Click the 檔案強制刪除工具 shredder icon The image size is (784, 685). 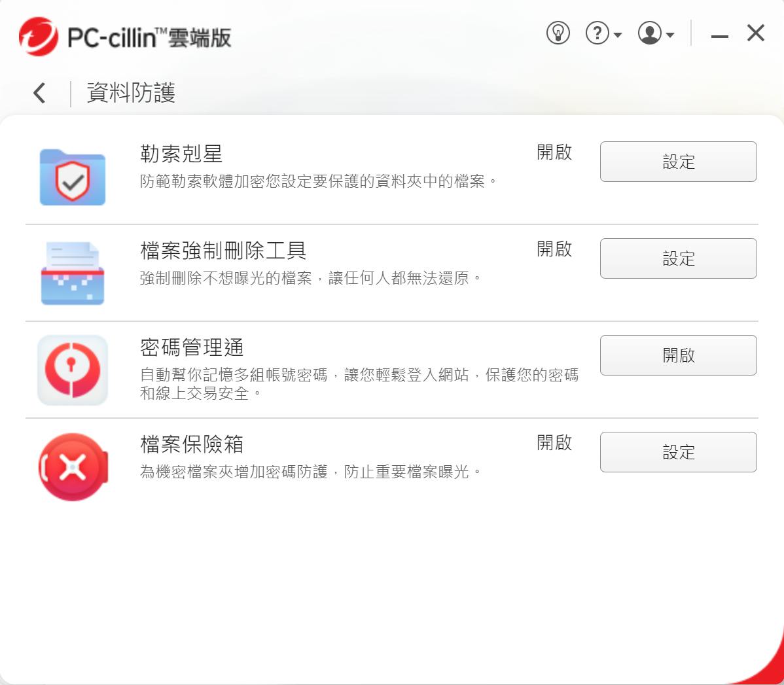point(73,273)
